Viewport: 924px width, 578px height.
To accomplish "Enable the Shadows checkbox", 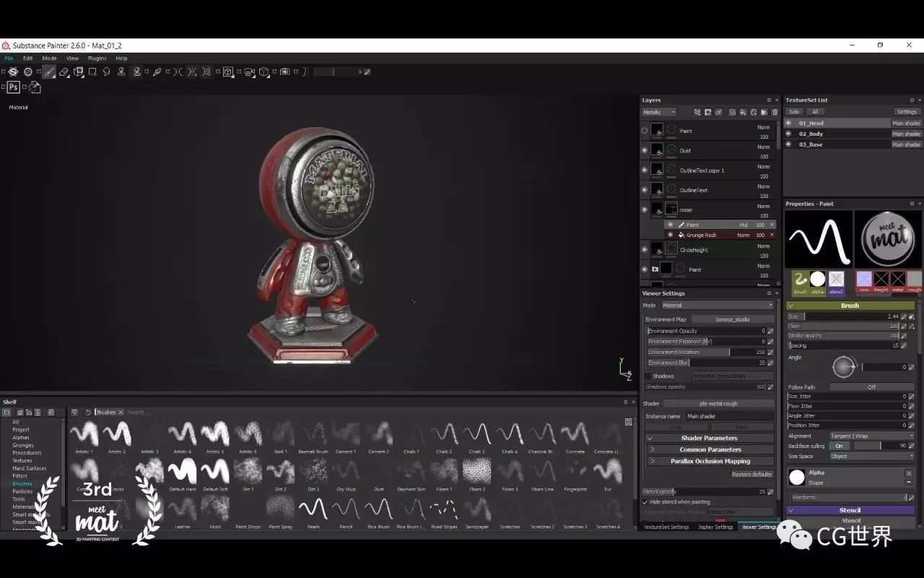I will coord(648,376).
